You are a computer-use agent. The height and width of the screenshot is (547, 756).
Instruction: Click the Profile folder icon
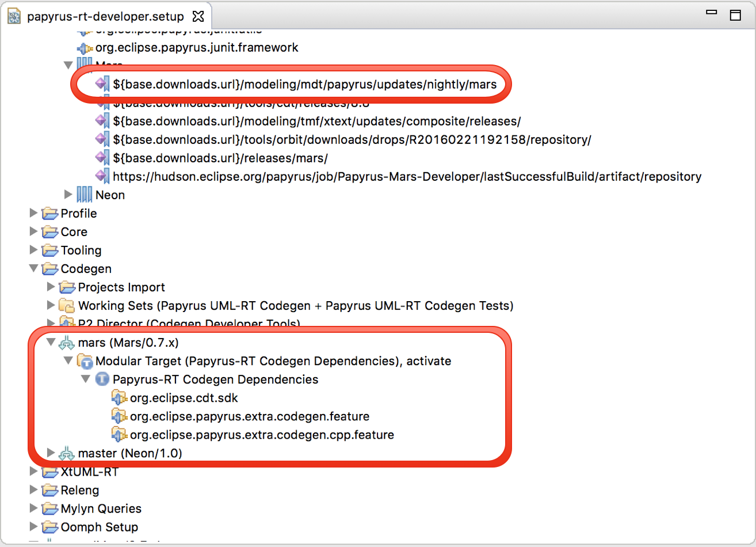point(50,214)
